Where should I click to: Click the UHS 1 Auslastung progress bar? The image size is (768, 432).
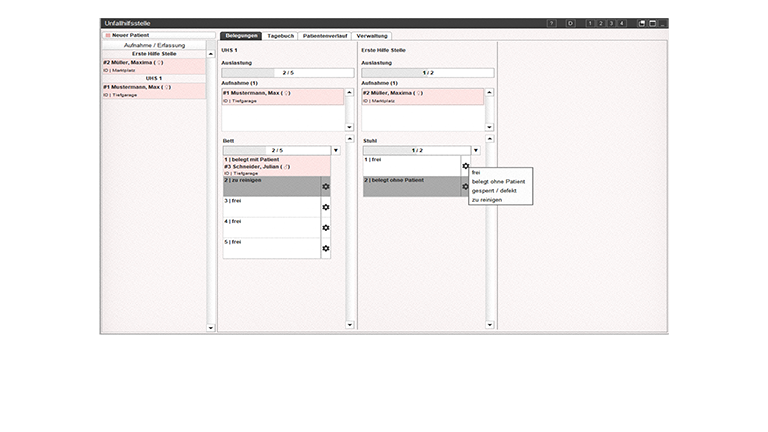(287, 73)
